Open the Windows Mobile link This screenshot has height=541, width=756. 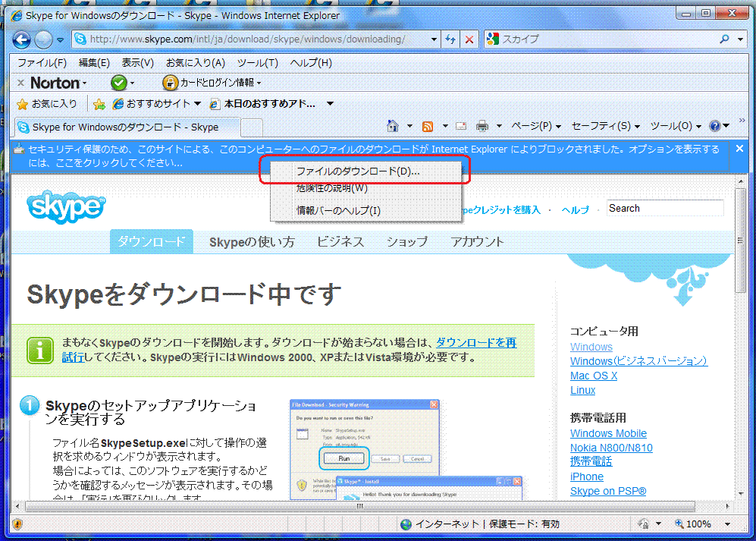(x=608, y=433)
